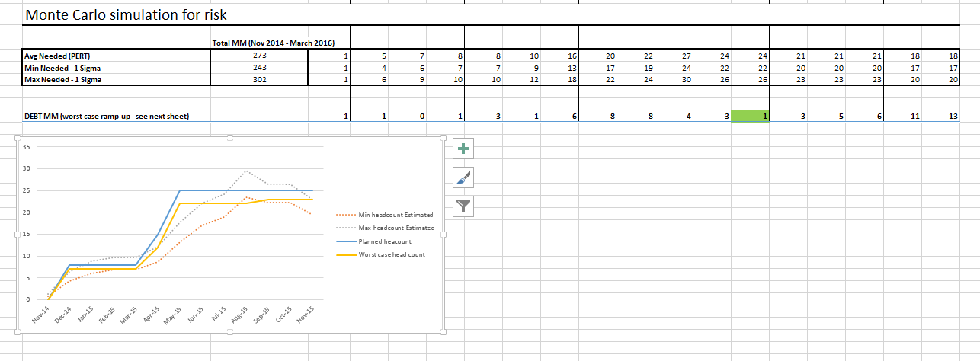Select the green highlighted cell in DEBT row
The width and height of the screenshot is (980, 361).
pyautogui.click(x=750, y=116)
